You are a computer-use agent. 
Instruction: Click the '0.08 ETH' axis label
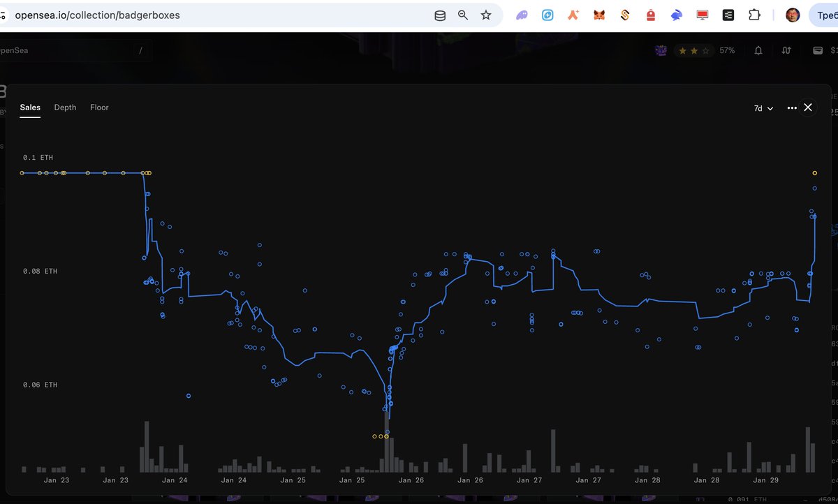41,271
